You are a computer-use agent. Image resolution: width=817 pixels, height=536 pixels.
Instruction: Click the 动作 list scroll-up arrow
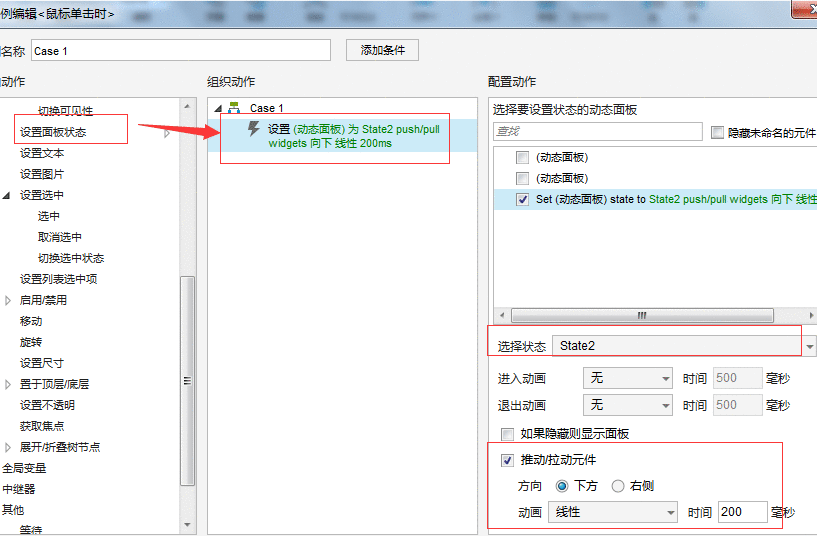188,106
